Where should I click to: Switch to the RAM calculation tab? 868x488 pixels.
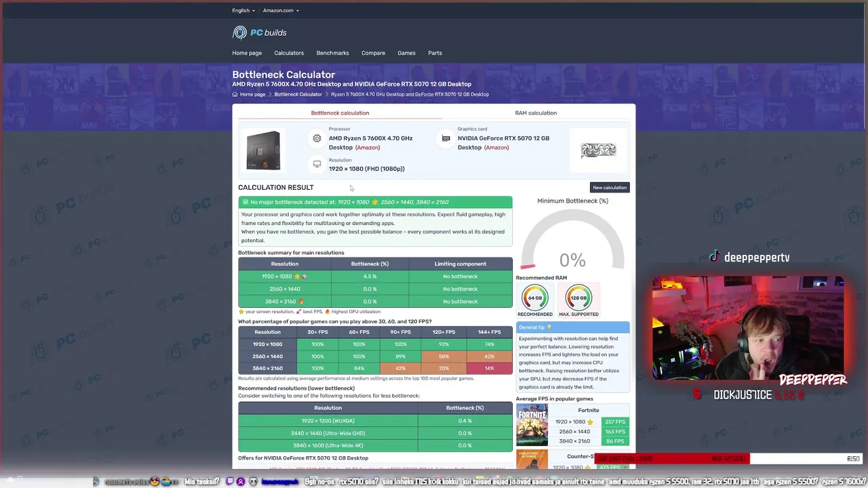pyautogui.click(x=536, y=113)
